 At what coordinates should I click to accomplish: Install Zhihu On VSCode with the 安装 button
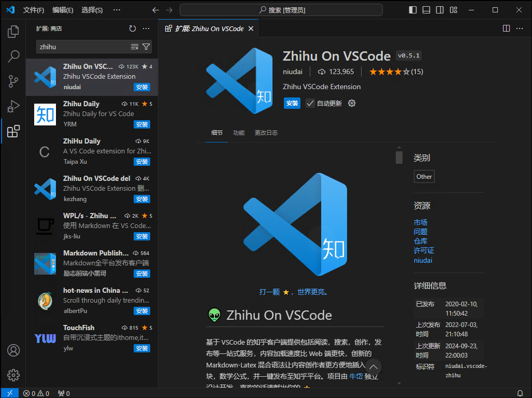[x=292, y=103]
